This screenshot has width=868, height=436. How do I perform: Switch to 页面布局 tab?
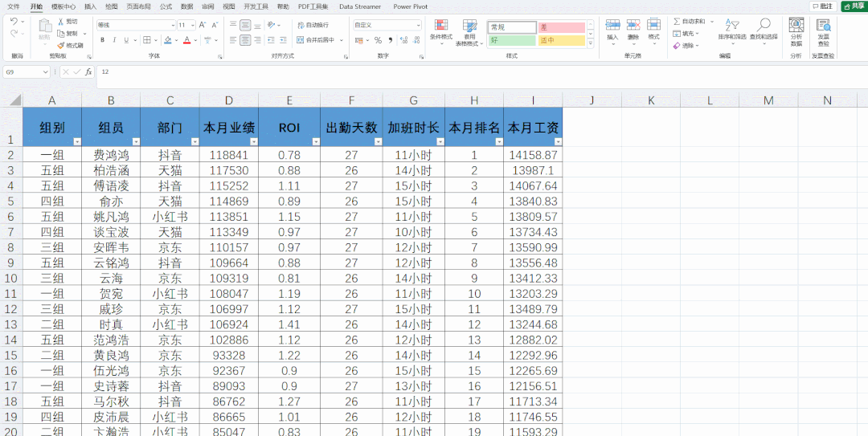point(137,6)
